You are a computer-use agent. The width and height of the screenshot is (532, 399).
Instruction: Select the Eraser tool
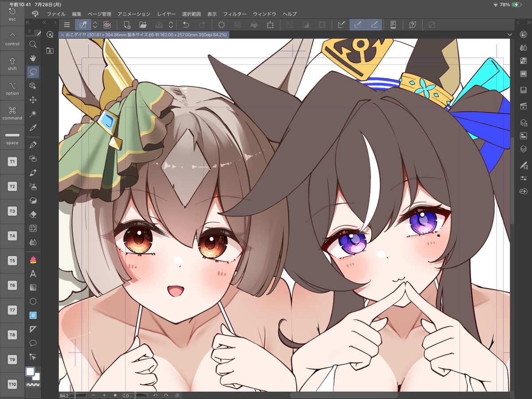pyautogui.click(x=33, y=214)
